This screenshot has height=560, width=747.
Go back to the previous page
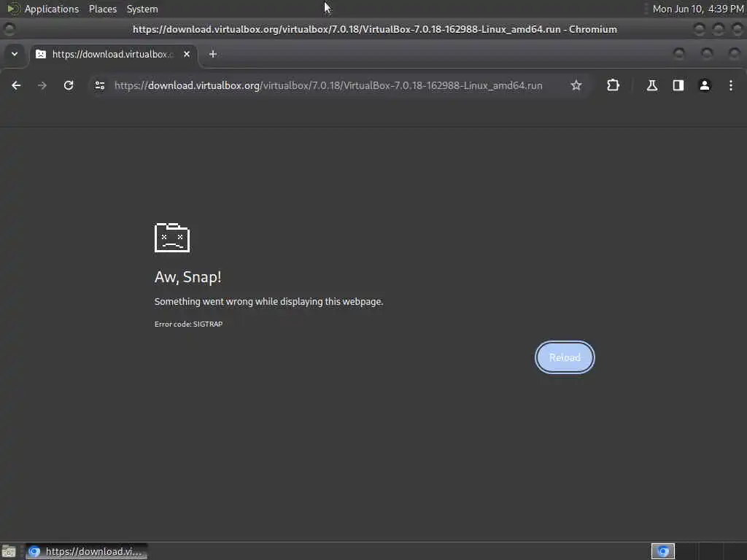pos(16,85)
